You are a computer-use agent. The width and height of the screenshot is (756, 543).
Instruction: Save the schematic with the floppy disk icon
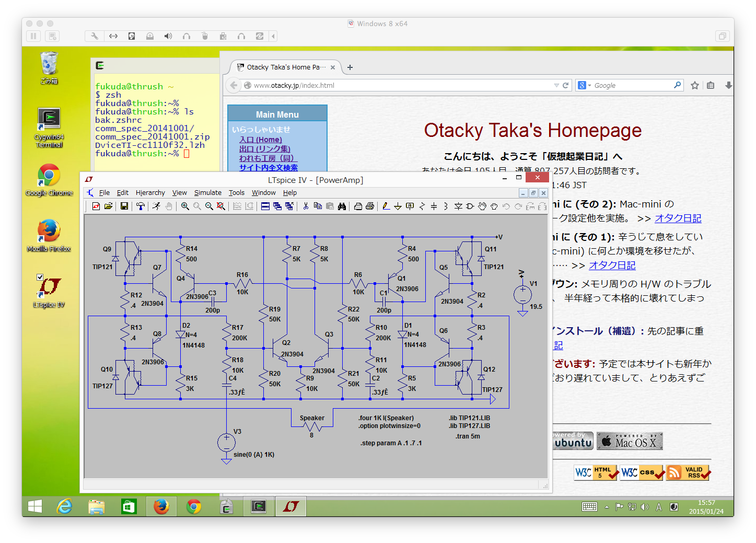pyautogui.click(x=124, y=206)
